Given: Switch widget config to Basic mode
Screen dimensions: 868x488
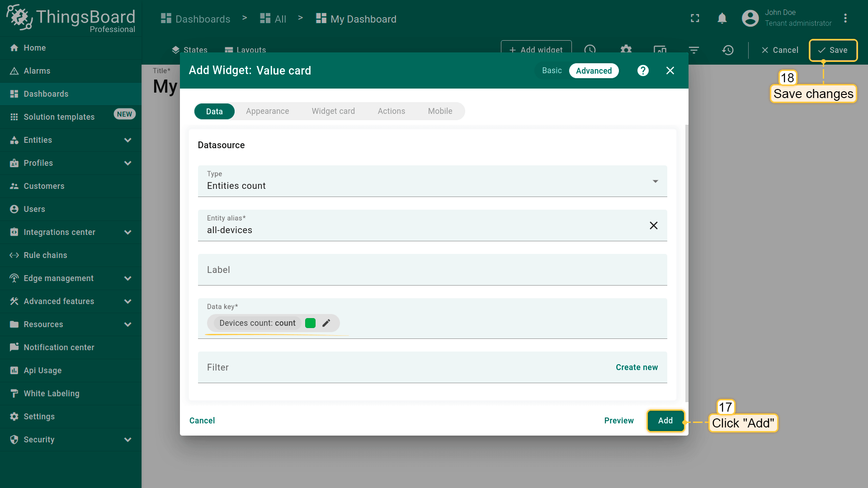Looking at the screenshot, I should click(x=552, y=70).
